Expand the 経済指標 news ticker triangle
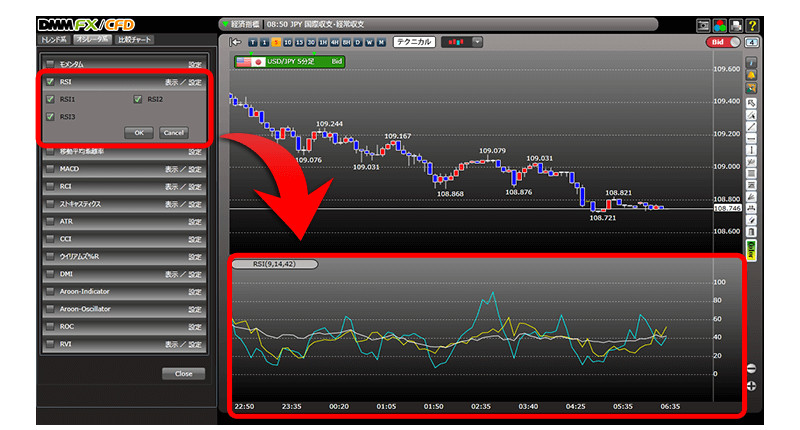800x430 pixels. [225, 24]
